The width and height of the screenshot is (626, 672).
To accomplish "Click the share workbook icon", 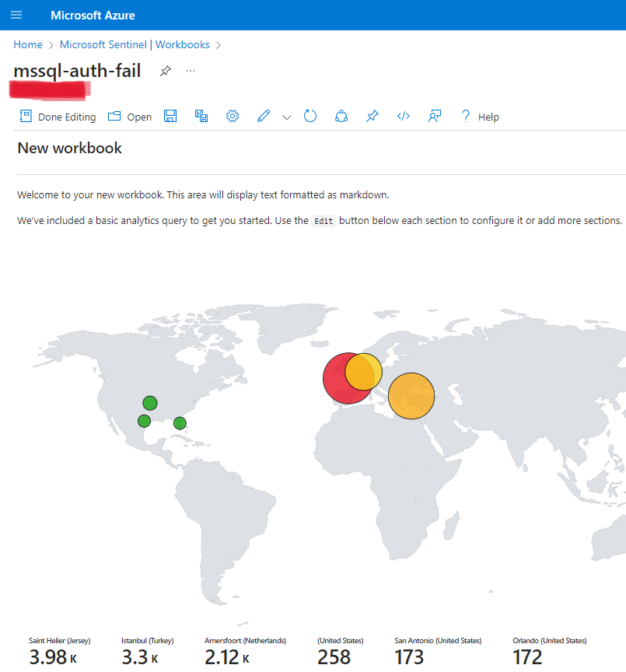I will [341, 116].
